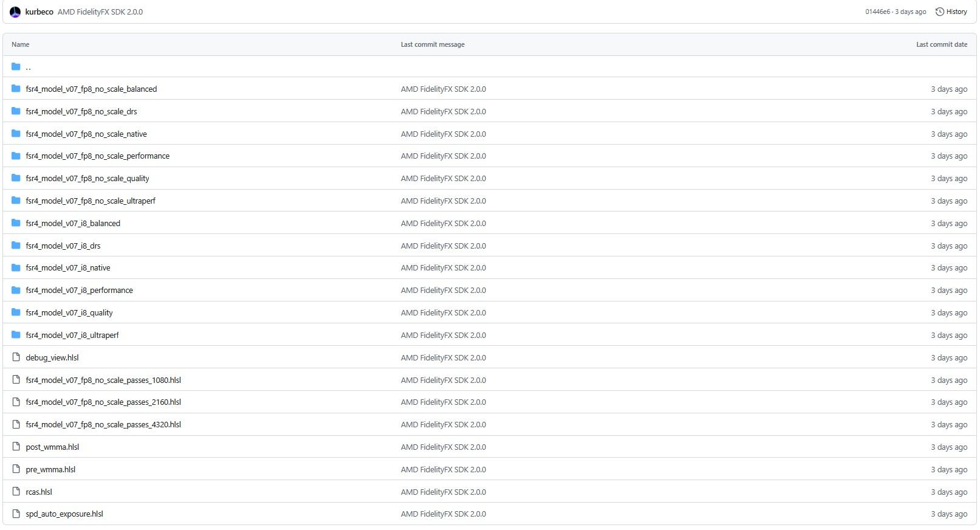This screenshot has height=530, width=980.
Task: Open the fsr4_model_v07_i8_quality folder
Action: click(69, 313)
